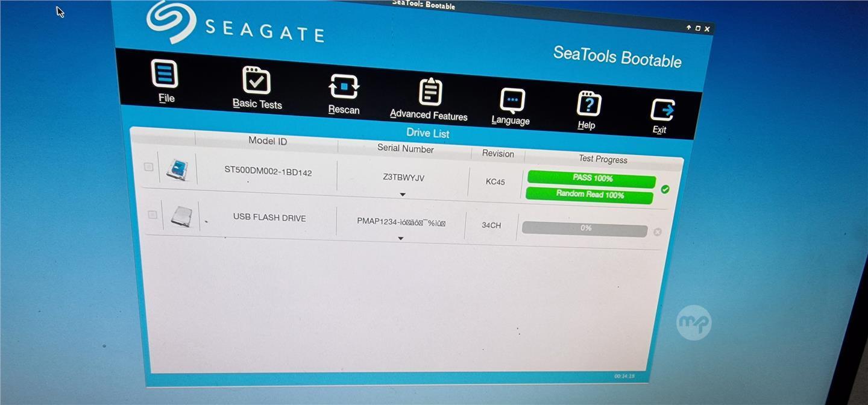Click the PMAP1234 serial number cell
This screenshot has height=405, width=868.
tap(401, 222)
